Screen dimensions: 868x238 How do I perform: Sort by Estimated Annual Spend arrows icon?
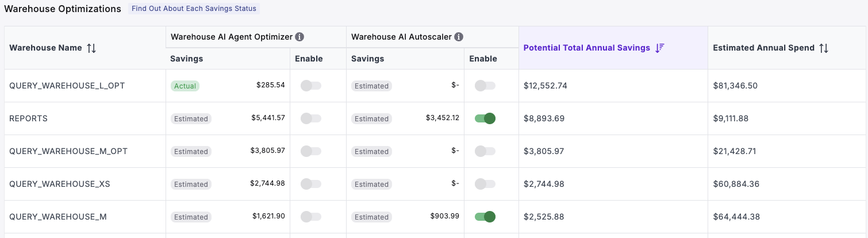pos(824,48)
